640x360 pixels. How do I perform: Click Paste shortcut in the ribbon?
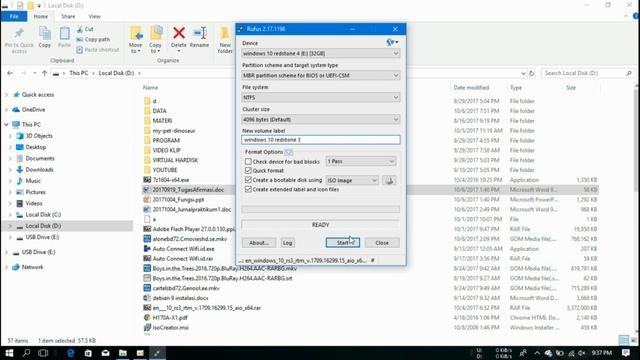tap(98, 50)
